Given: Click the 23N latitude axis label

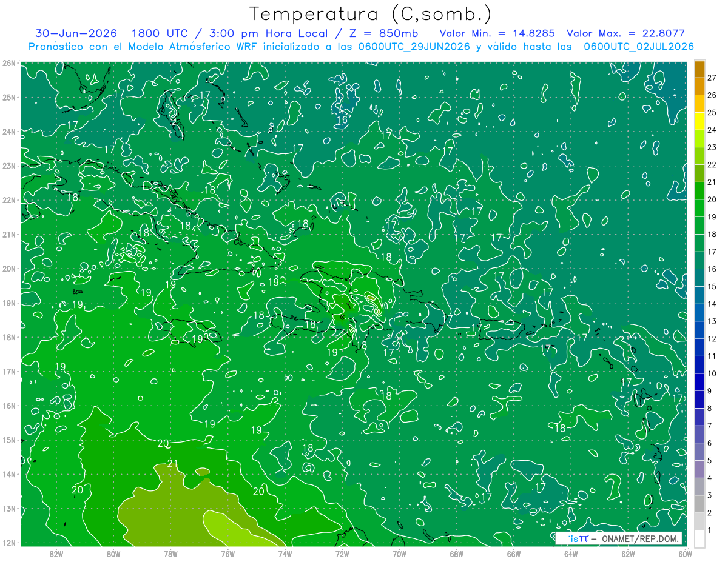Looking at the screenshot, I should [x=8, y=166].
